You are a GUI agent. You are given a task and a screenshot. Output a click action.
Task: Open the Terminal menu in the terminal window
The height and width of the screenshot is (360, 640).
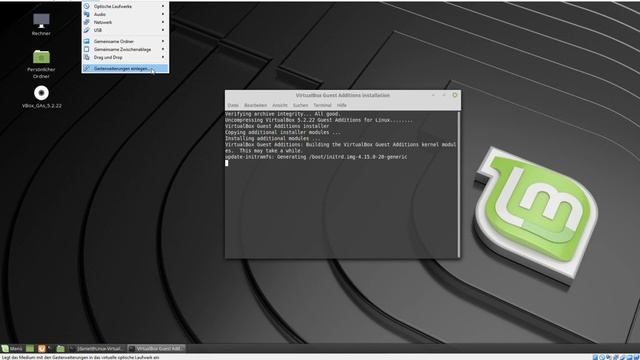[322, 105]
